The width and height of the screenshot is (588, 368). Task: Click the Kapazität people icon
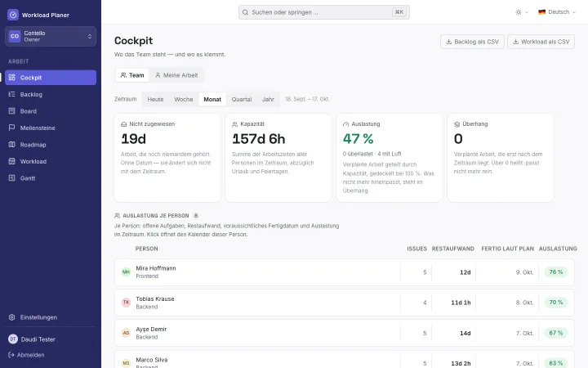click(234, 124)
